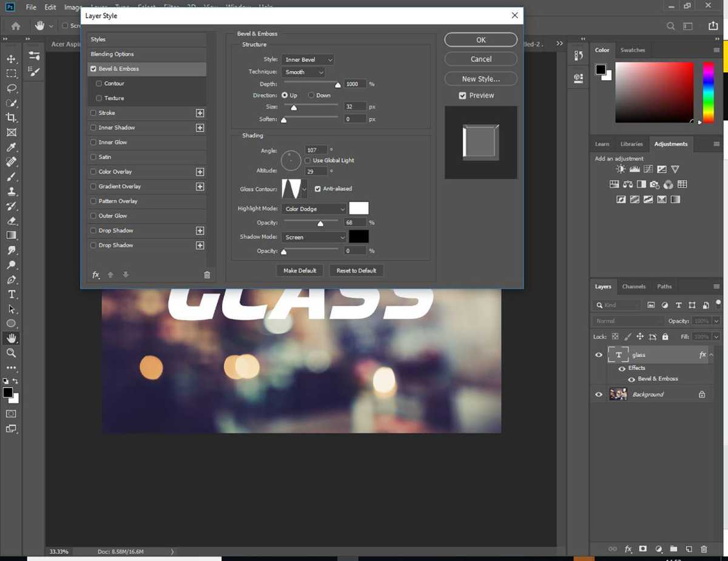Add layer mask in Layers panel
This screenshot has width=728, height=561.
pyautogui.click(x=643, y=549)
